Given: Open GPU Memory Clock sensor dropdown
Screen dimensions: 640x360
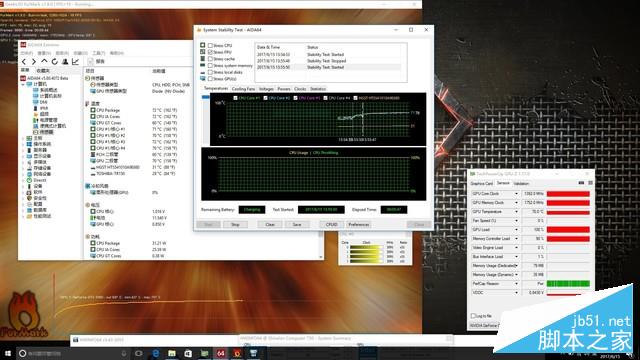Looking at the screenshot, I should tap(516, 203).
